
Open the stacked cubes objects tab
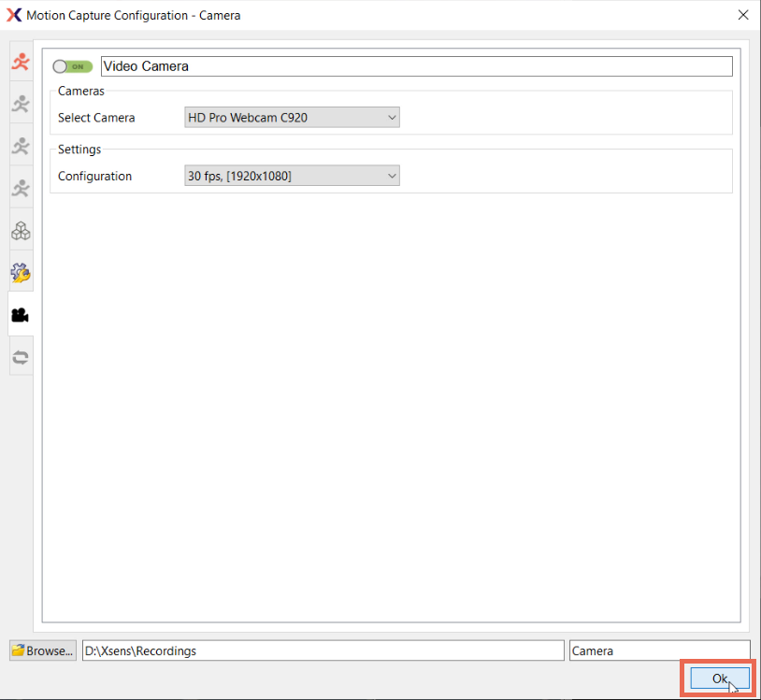[21, 230]
